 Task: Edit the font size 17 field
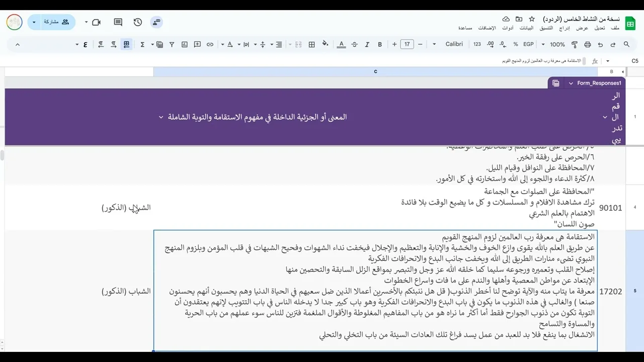[x=407, y=44]
